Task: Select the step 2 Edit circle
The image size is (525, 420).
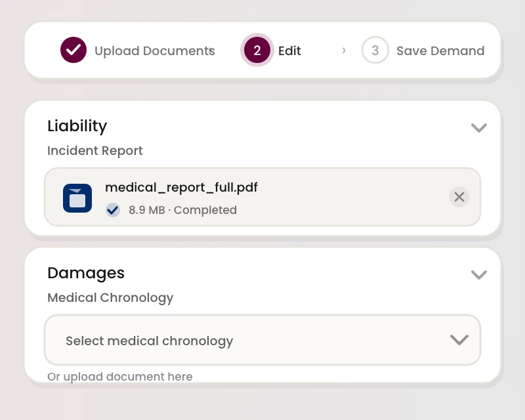Action: pyautogui.click(x=257, y=51)
